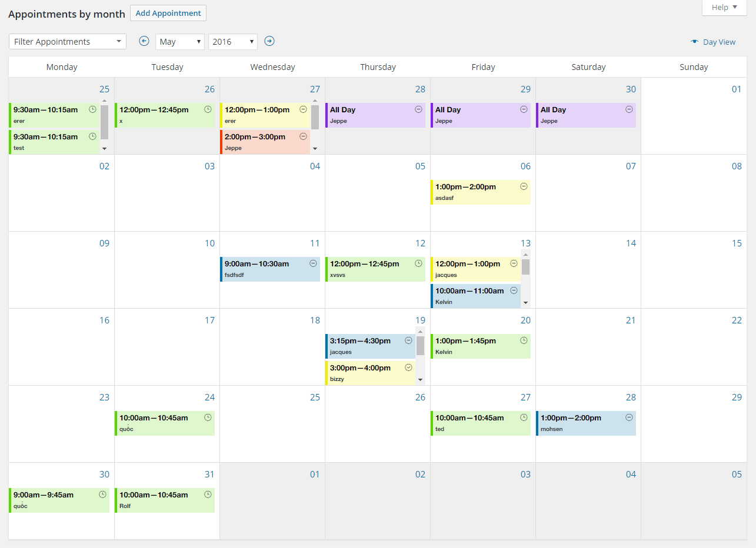Click the previous month arrow icon

144,41
